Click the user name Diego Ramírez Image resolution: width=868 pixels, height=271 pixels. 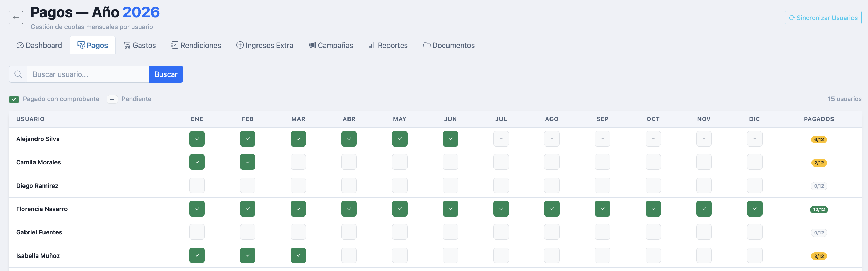[x=37, y=186]
